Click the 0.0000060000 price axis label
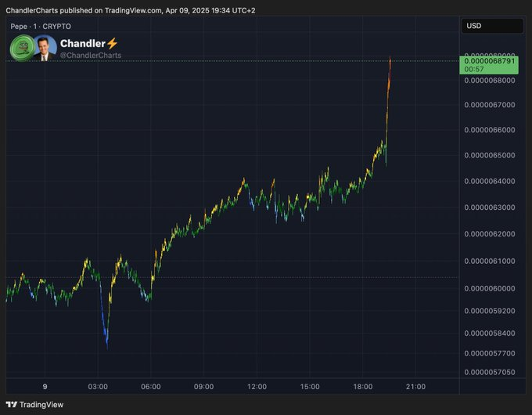532x415 pixels. click(489, 289)
